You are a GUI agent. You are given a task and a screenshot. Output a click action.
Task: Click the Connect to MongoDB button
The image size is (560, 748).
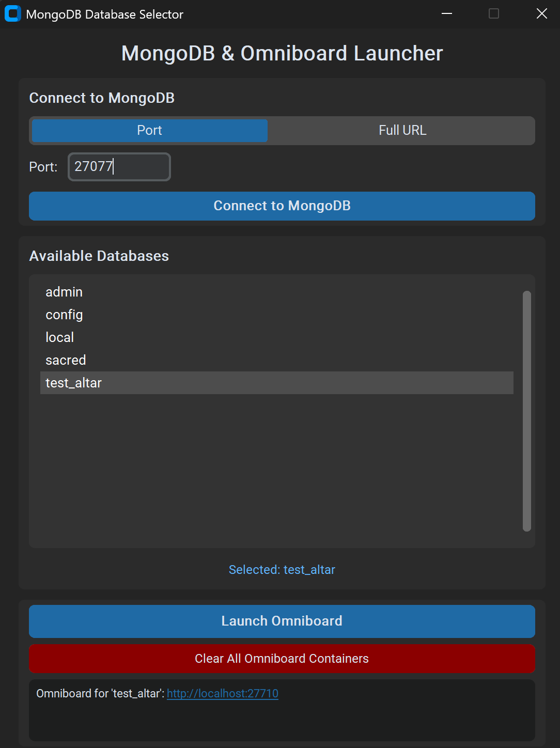pos(282,206)
